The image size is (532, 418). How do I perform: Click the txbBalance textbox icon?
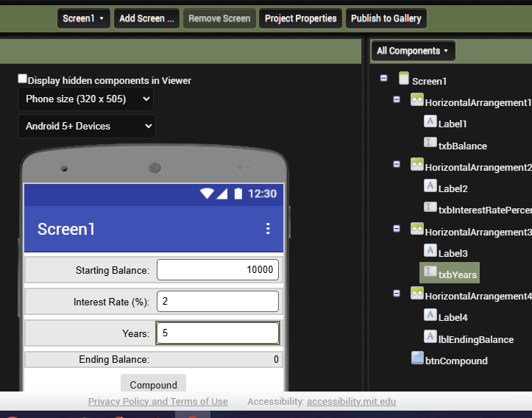pos(431,144)
